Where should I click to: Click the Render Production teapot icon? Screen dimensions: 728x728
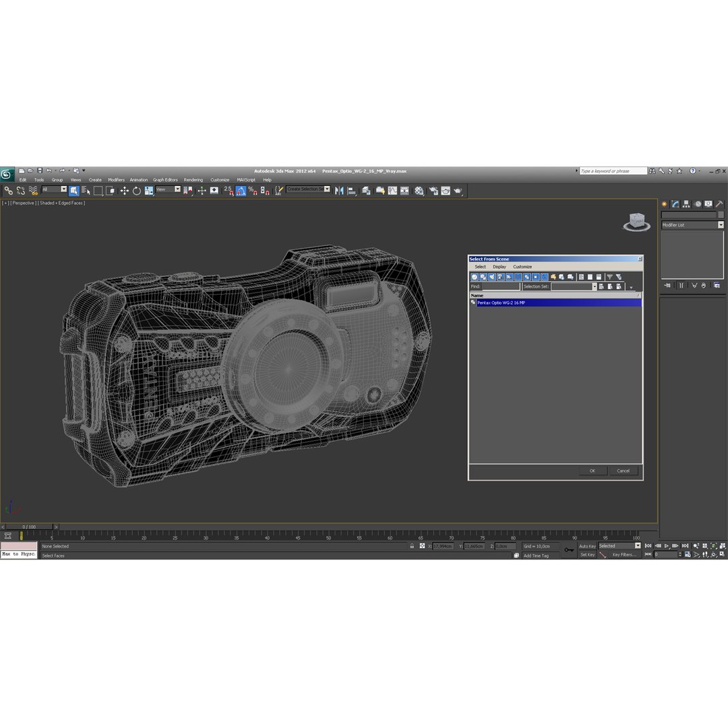pos(458,190)
